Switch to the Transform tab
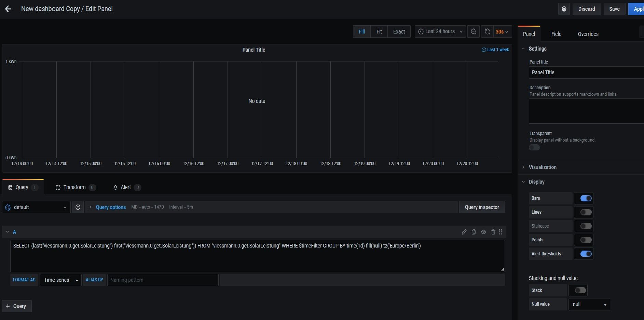644x320 pixels. coord(76,187)
